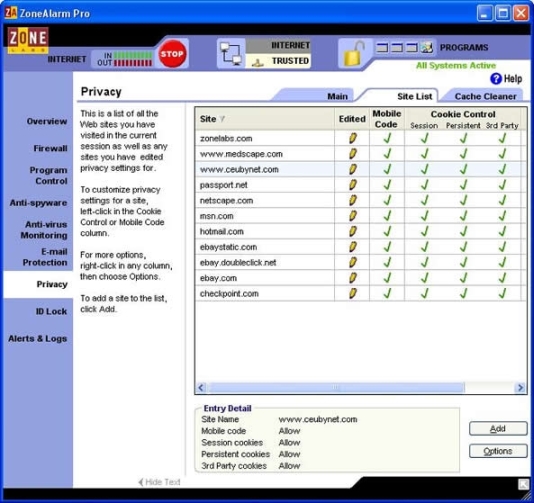Click the Options button
The image size is (534, 503).
point(498,451)
